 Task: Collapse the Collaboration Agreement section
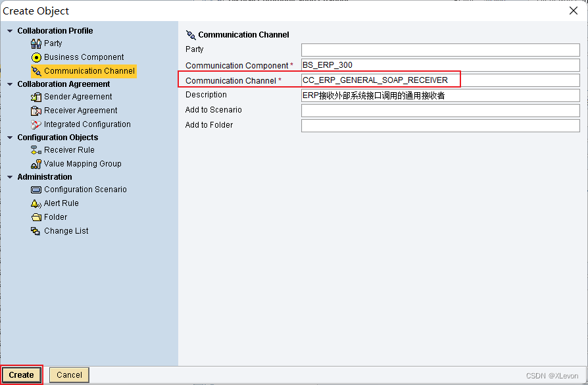(x=9, y=84)
